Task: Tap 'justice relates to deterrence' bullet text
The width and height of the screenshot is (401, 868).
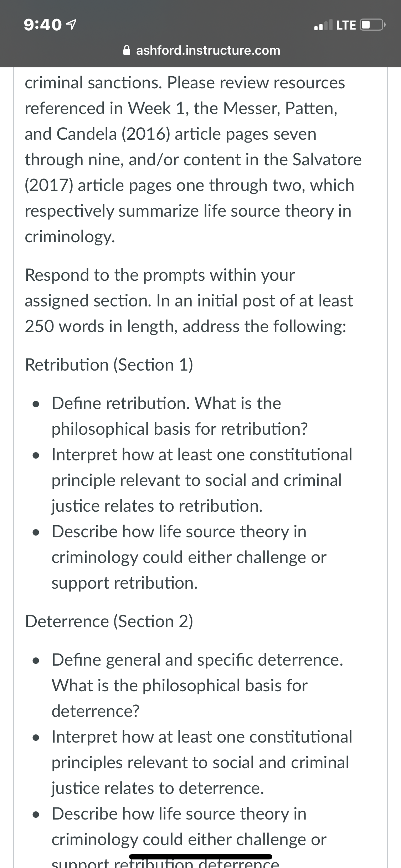Action: (x=158, y=788)
